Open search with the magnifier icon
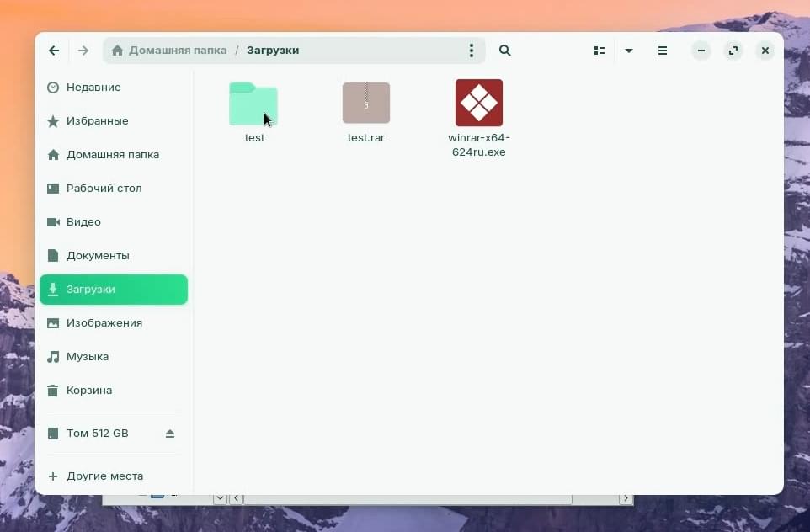 [x=504, y=51]
